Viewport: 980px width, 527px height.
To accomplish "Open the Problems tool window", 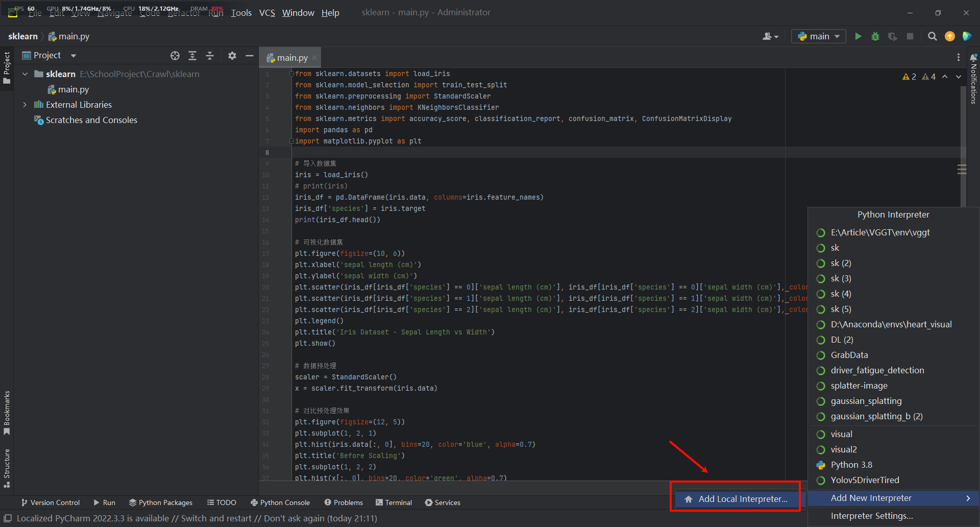I will coord(344,502).
